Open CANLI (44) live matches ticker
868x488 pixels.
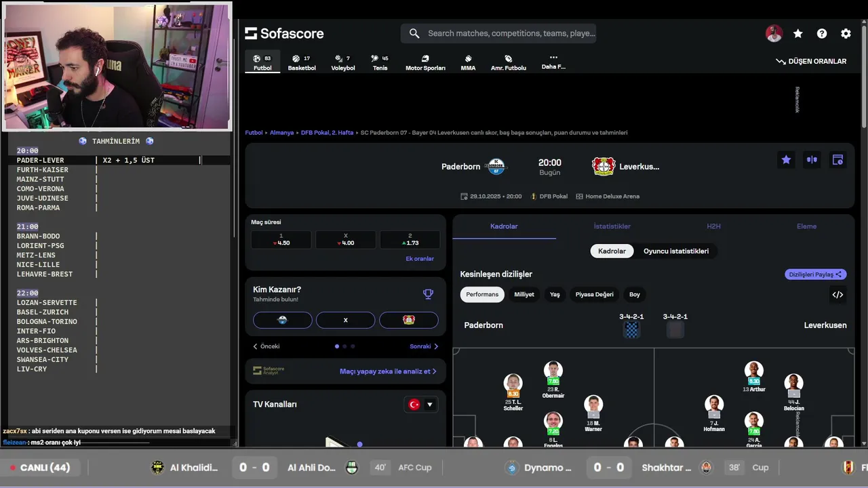click(x=40, y=468)
